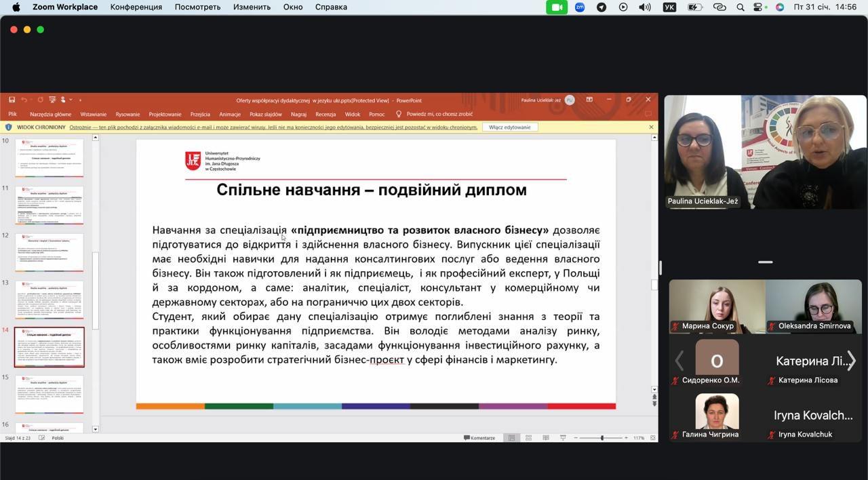Click the Komentarze comments button in status bar
Image resolution: width=868 pixels, height=480 pixels.
click(x=479, y=438)
